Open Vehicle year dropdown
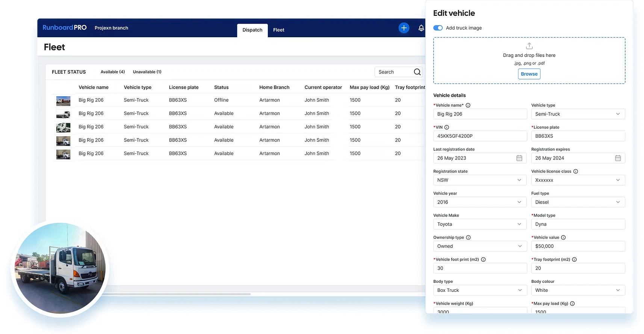 (480, 202)
